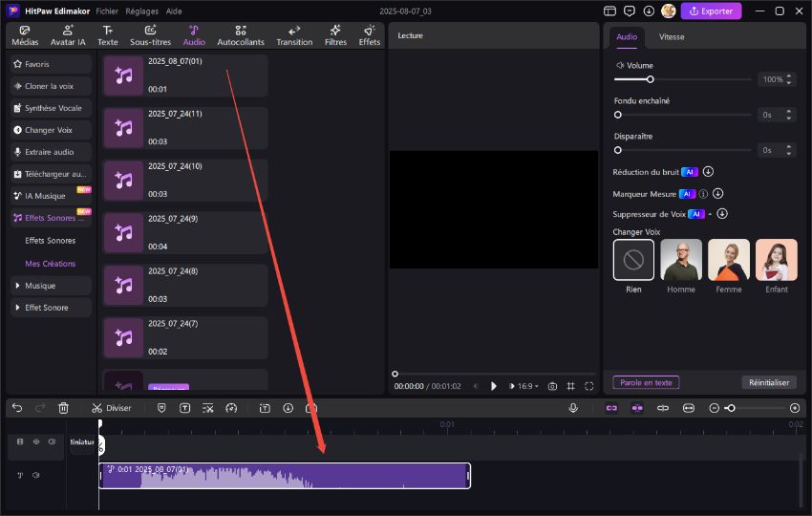The width and height of the screenshot is (812, 516).
Task: Click the fit timeline to width icon
Action: click(x=689, y=408)
